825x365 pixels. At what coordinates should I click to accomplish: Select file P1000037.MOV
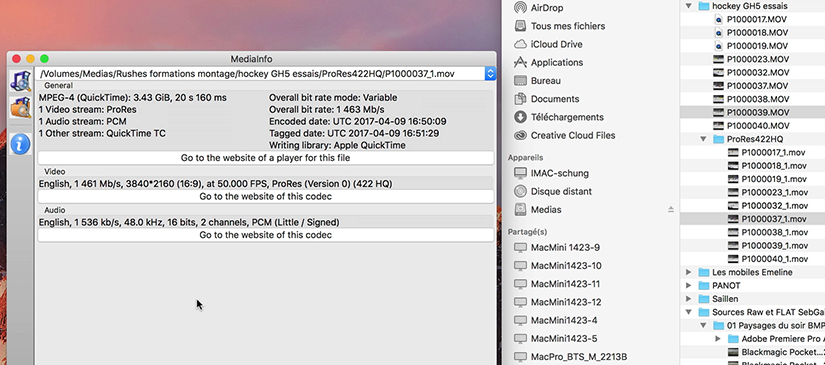tap(758, 86)
